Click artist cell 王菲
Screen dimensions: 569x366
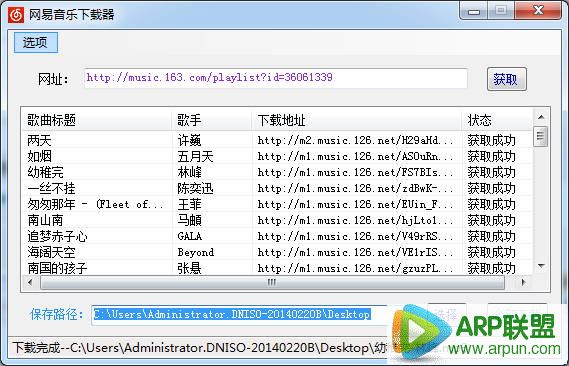pos(189,204)
